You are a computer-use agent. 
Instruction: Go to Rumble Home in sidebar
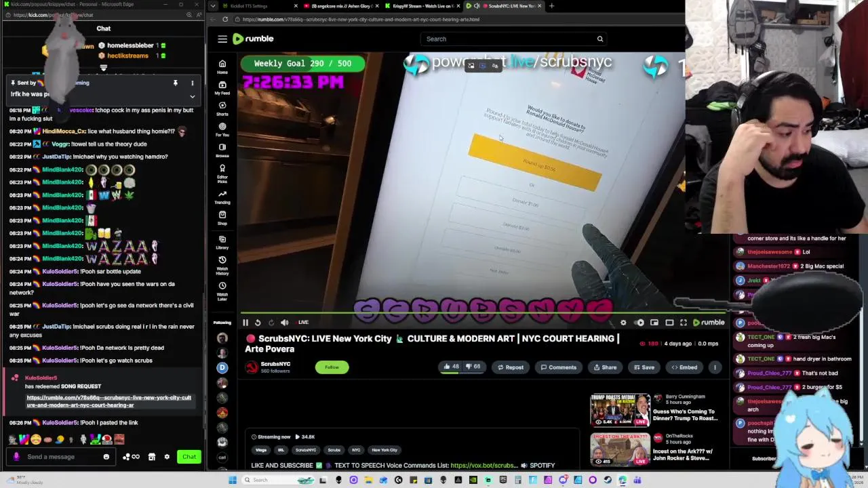pos(222,66)
